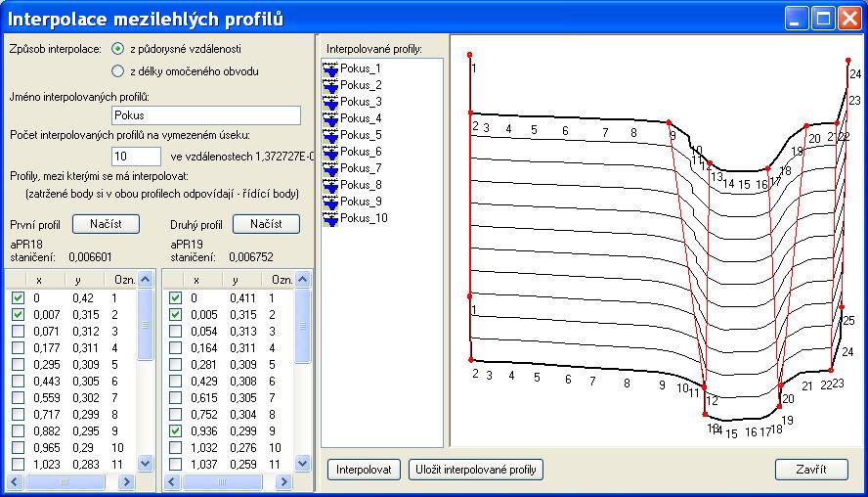The image size is (868, 497).
Task: Minimize the Interpolace mezilehlých profilů window
Action: pos(796,19)
